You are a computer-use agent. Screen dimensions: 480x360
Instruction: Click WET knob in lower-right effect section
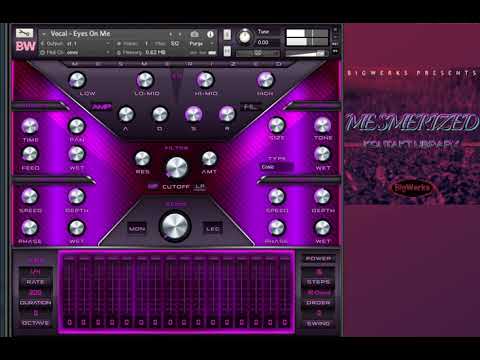[323, 228]
